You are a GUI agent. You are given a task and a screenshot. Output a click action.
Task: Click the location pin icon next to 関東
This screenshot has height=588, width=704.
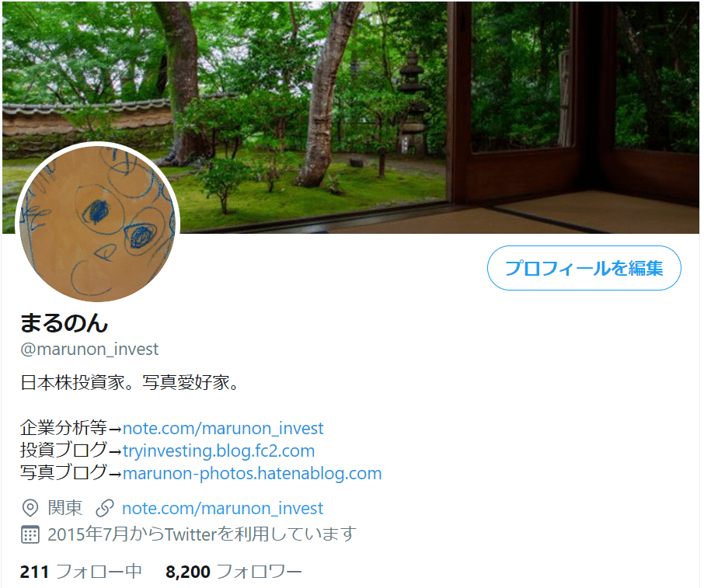click(x=30, y=508)
